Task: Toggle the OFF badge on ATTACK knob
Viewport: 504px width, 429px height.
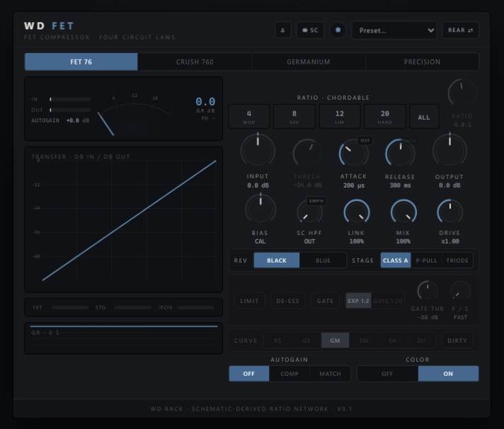Action: coord(365,140)
